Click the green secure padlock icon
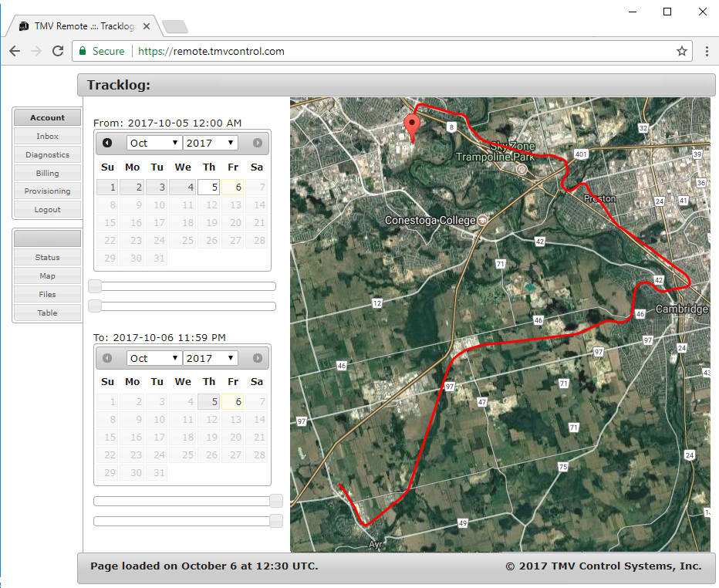Screen dimensions: 719x588 click(x=83, y=51)
